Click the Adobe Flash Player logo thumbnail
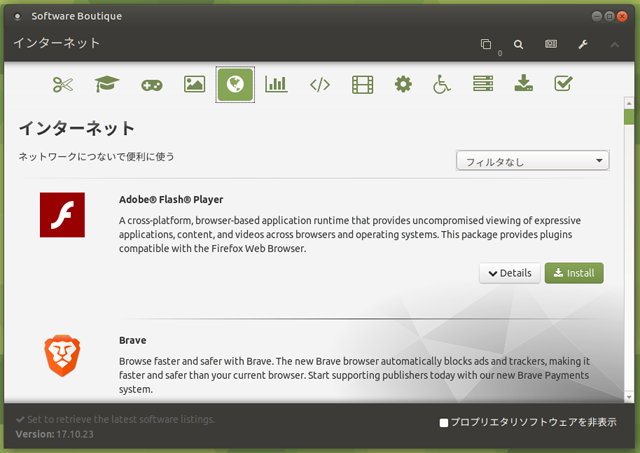Screen dimensions: 640x453 (x=62, y=215)
